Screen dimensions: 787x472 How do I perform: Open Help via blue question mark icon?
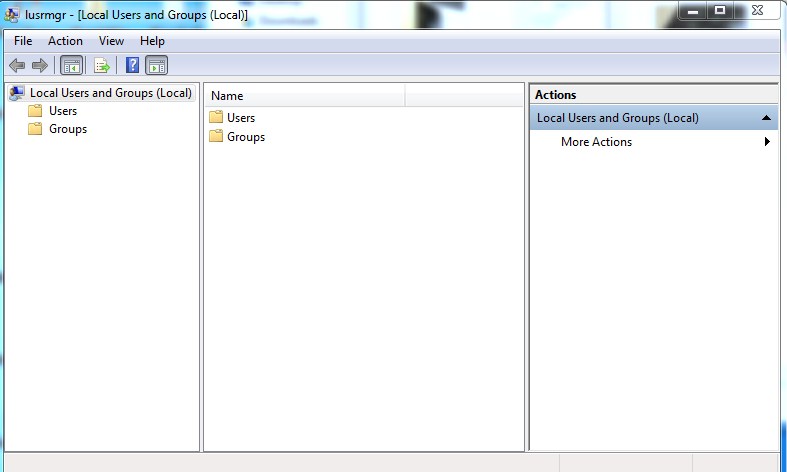point(133,65)
